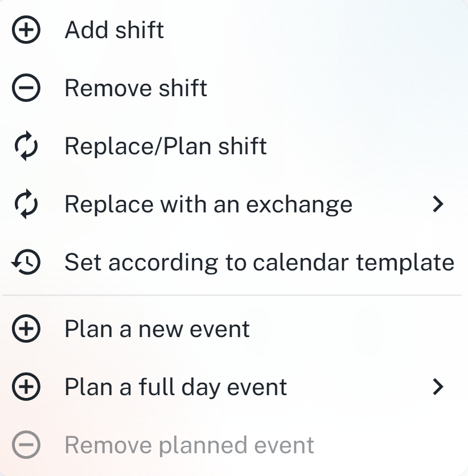The image size is (468, 476).
Task: Expand the Plan a full day event chevron
Action: (437, 387)
